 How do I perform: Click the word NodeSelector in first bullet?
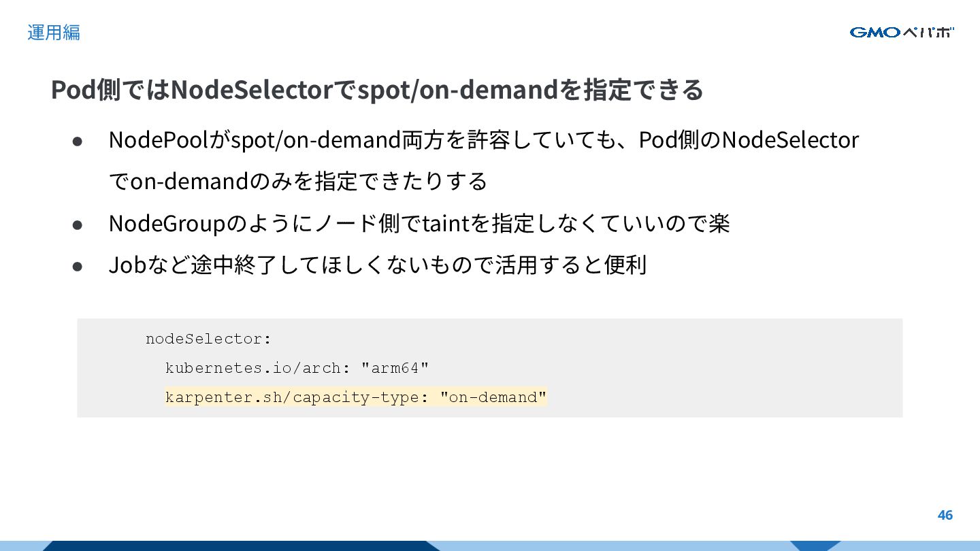[790, 140]
